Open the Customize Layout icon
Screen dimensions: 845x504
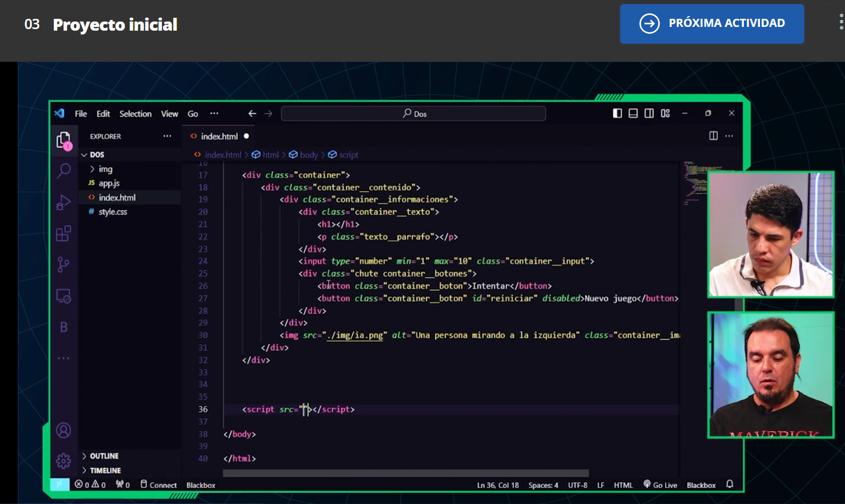665,113
